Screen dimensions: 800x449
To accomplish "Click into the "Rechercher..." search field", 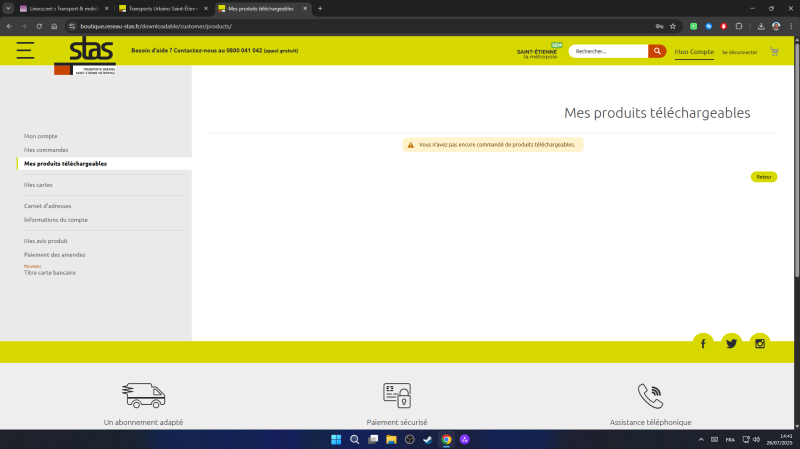I will point(608,51).
